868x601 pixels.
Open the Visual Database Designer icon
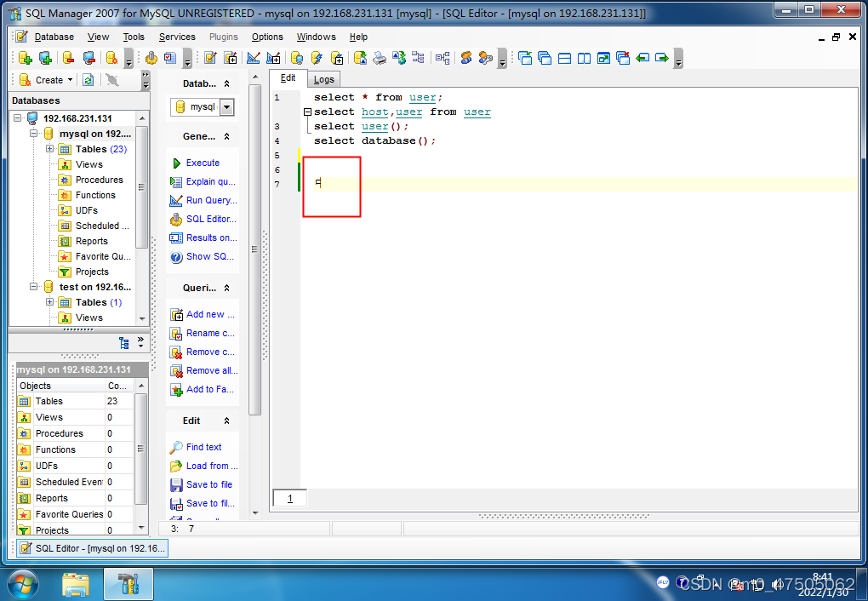pos(443,58)
